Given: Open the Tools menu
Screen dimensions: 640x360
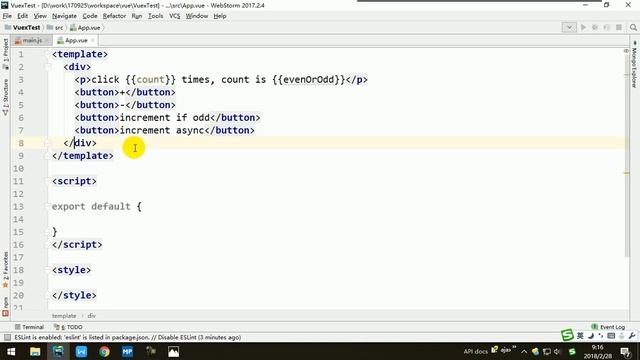Looking at the screenshot, I should tap(156, 16).
